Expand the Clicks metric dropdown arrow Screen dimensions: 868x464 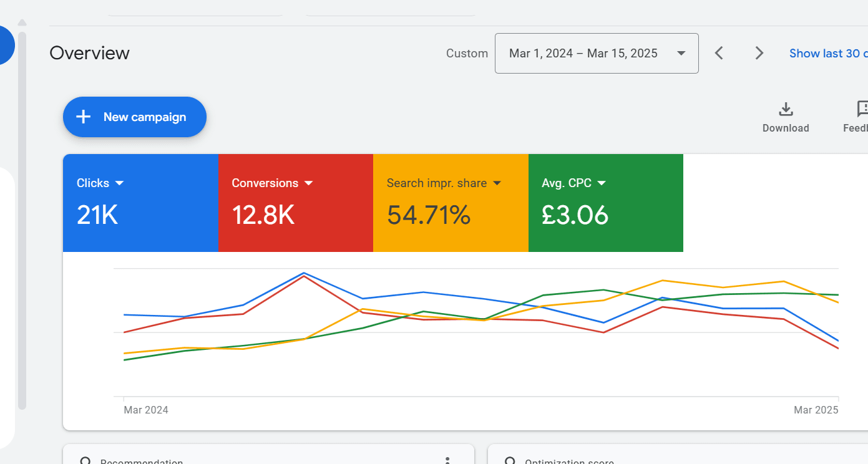click(x=120, y=183)
